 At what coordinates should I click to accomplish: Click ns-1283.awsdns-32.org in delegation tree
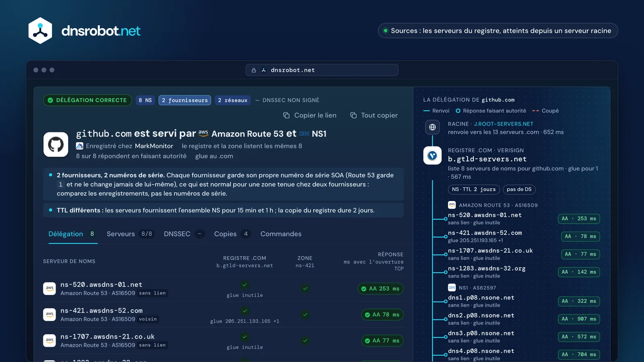[487, 268]
